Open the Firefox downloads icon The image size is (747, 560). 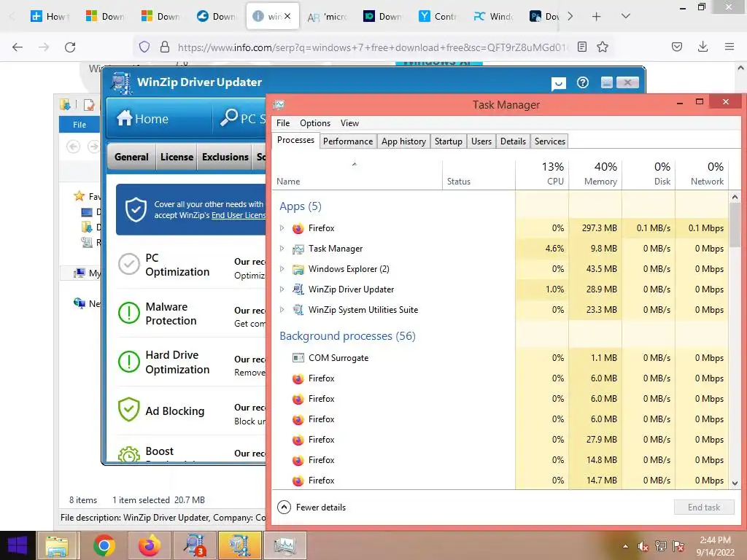click(x=703, y=47)
